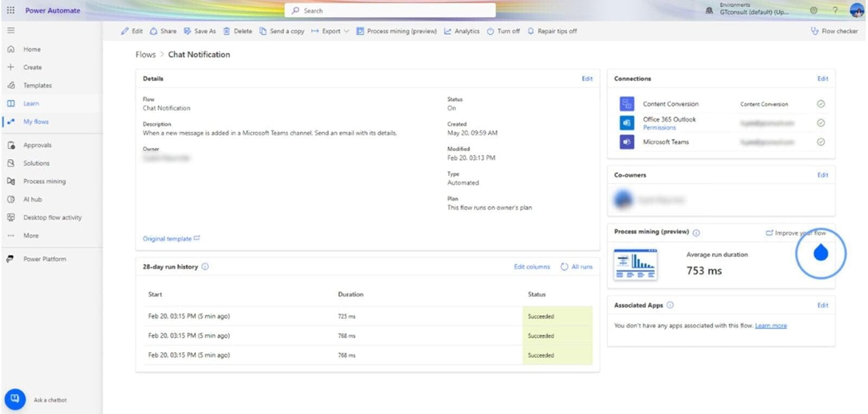The height and width of the screenshot is (414, 868).
Task: Refresh and view All runs
Action: (576, 266)
